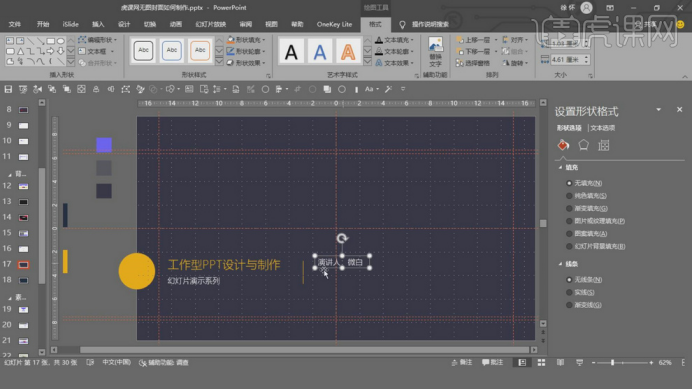692x390 pixels.
Task: Open the 插入 Insert tab
Action: coord(98,24)
